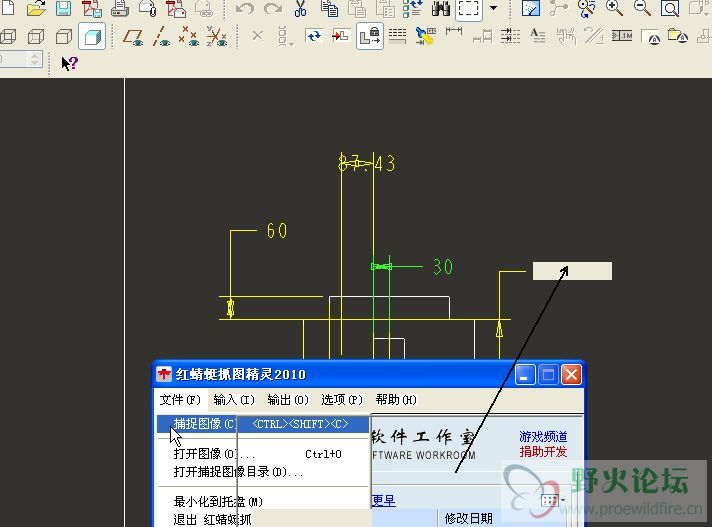Select the horizontal dimension tool icon
This screenshot has width=712, height=527.
(454, 32)
